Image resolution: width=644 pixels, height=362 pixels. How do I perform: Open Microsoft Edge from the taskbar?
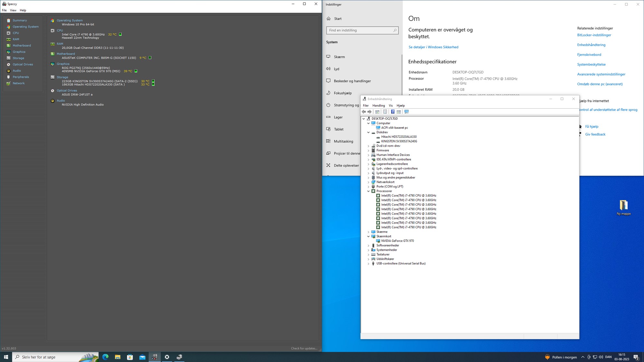[105, 357]
